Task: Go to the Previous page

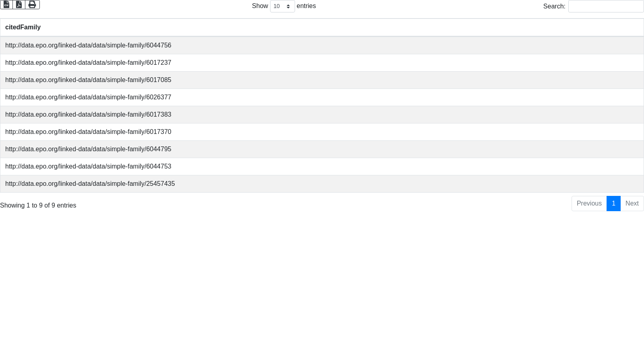Action: (589, 204)
